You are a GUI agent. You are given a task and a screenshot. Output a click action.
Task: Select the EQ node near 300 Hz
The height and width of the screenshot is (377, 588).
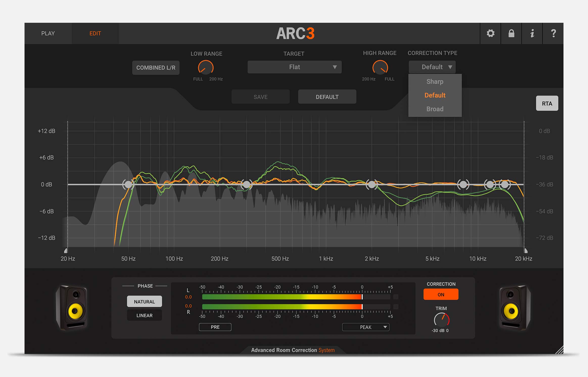pos(246,185)
